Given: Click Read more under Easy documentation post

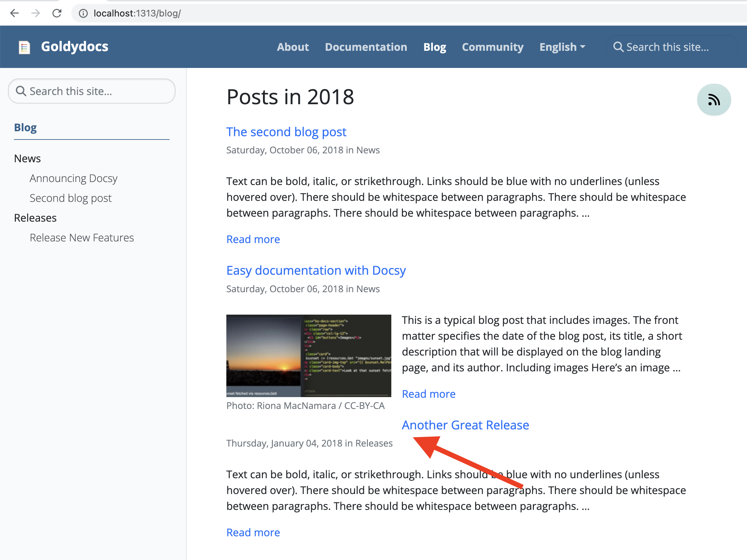Looking at the screenshot, I should point(428,394).
